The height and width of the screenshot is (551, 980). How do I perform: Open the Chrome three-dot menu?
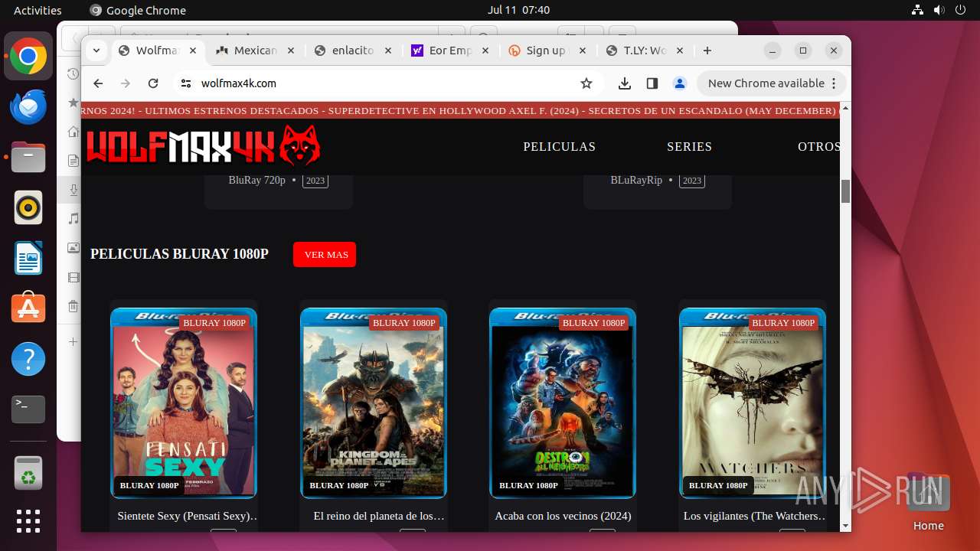pyautogui.click(x=835, y=83)
